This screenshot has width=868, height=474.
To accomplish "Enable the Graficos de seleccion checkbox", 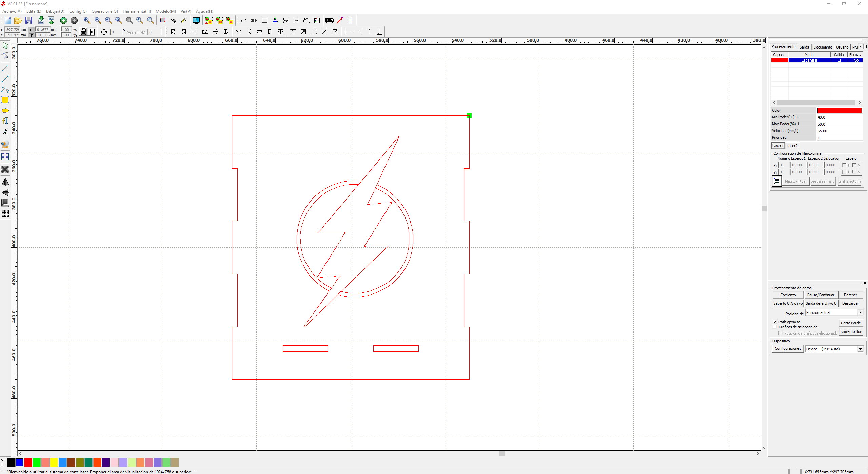I will click(775, 327).
